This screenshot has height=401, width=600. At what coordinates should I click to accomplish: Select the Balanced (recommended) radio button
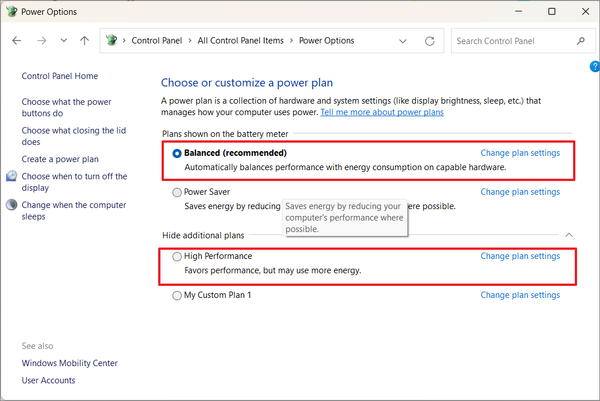(176, 153)
